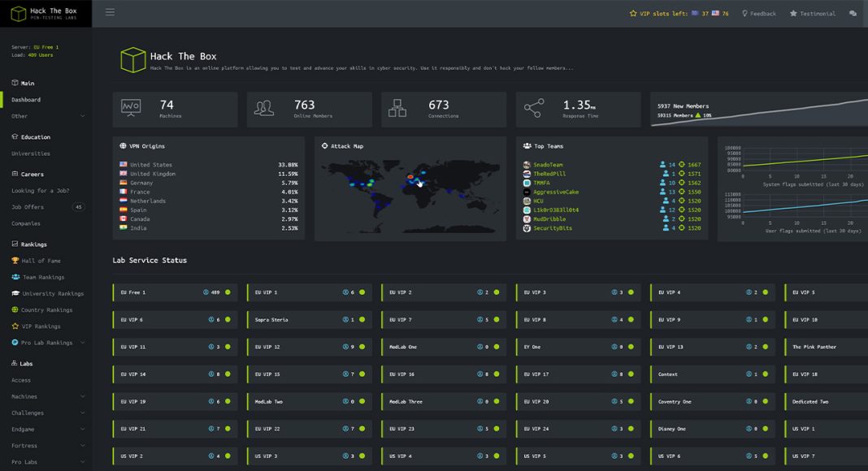The height and width of the screenshot is (471, 868).
Task: Click the "409 Users" load value in the sidebar
Action: point(41,55)
